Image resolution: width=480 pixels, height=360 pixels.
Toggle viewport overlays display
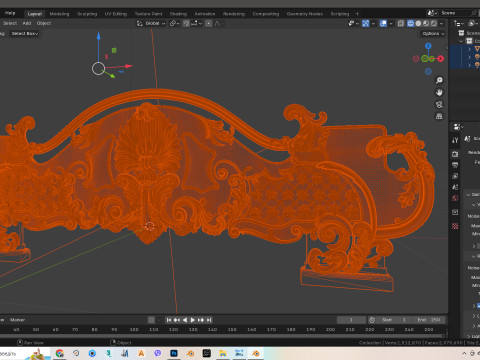point(383,23)
